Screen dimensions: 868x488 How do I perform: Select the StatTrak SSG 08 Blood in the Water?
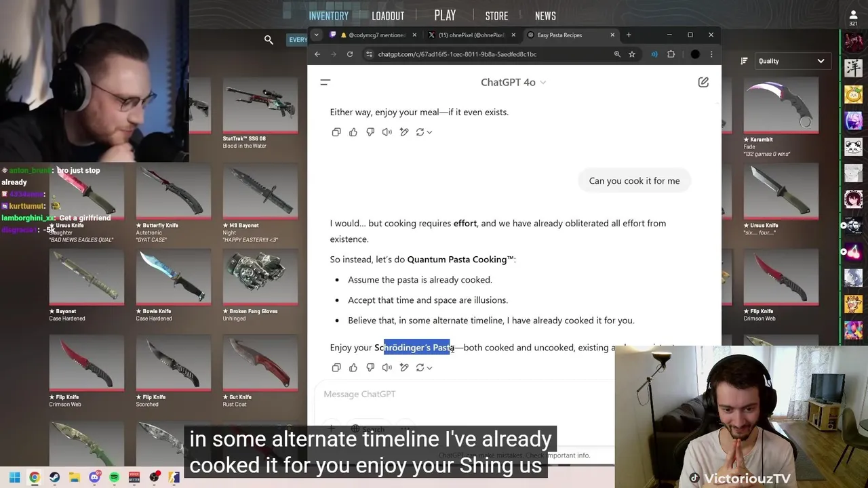260,114
